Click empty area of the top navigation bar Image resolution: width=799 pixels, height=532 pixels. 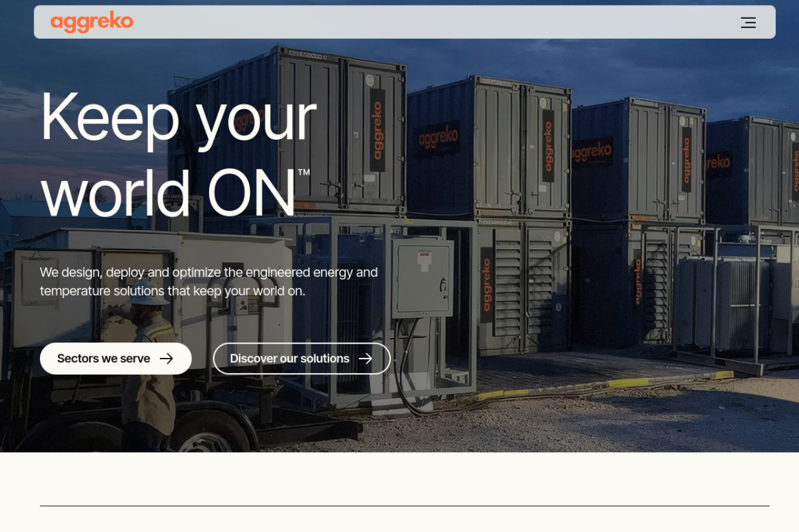(x=437, y=22)
